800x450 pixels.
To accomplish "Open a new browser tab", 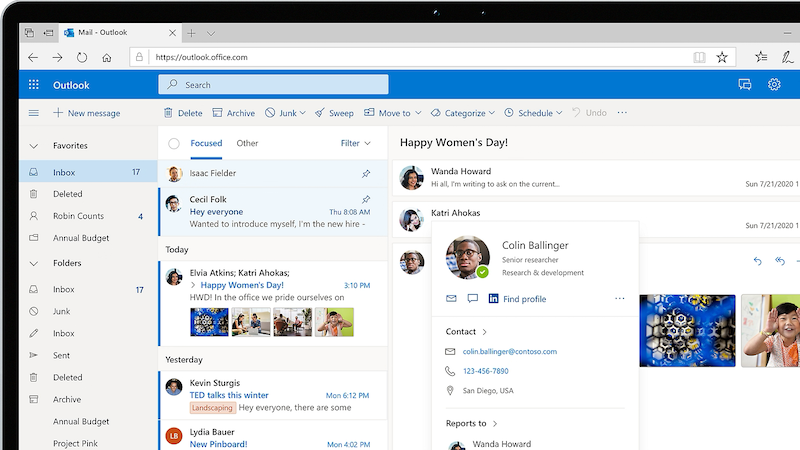I will click(191, 33).
